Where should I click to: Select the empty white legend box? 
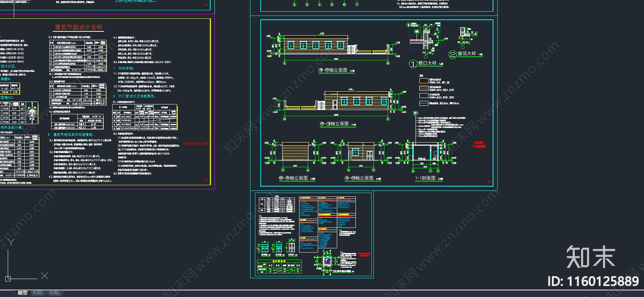point(424,96)
